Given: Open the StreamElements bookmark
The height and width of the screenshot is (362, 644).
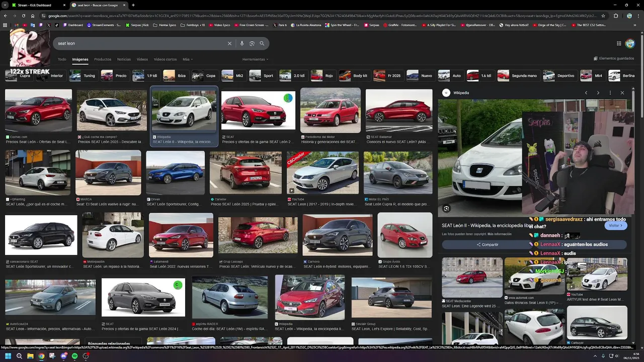Looking at the screenshot, I should 104,25.
